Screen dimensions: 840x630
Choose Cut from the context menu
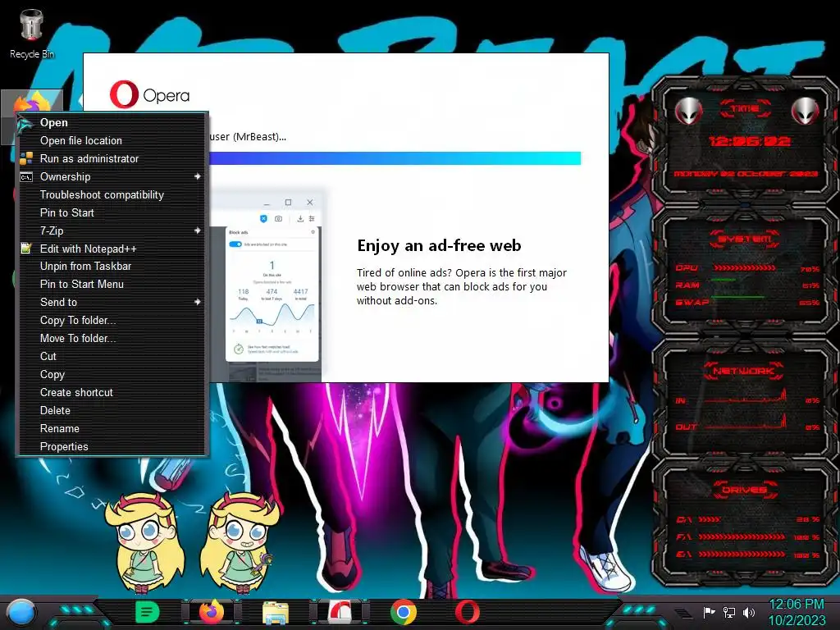tap(112, 356)
